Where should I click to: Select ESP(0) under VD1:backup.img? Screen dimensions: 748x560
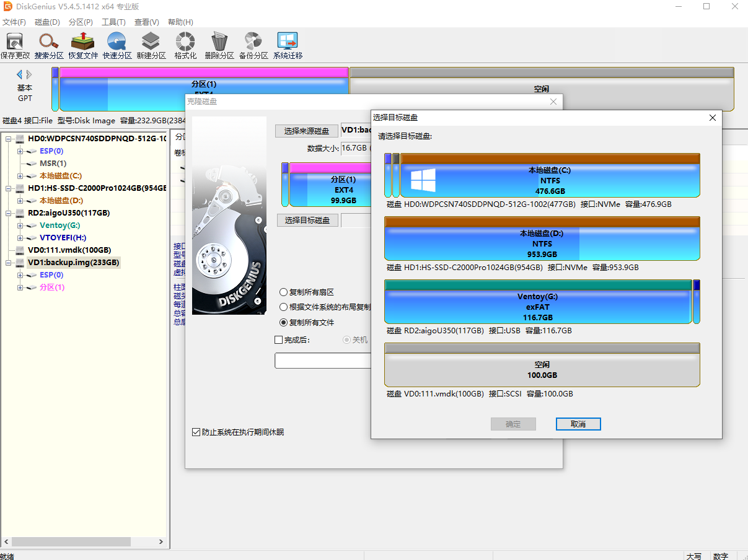point(51,275)
